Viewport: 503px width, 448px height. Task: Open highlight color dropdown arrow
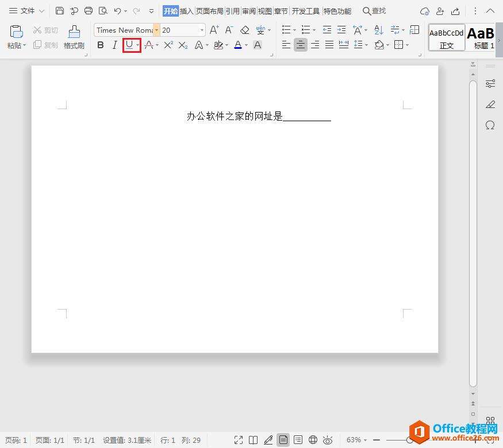click(227, 45)
